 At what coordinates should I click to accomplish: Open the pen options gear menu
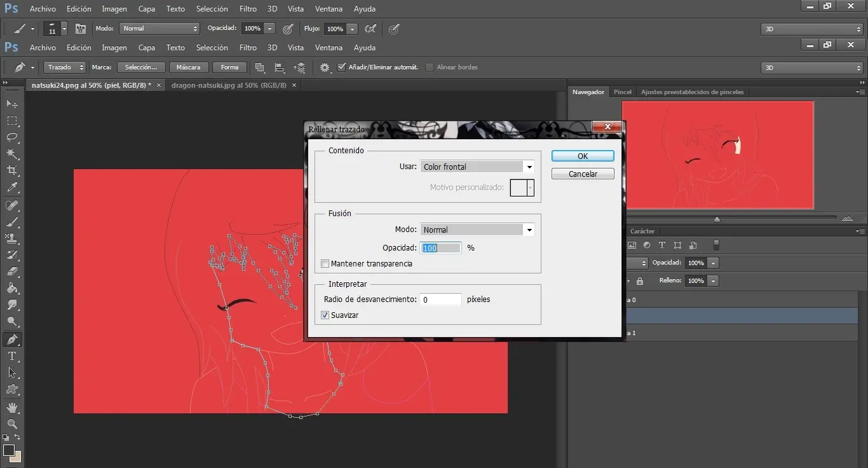point(325,67)
